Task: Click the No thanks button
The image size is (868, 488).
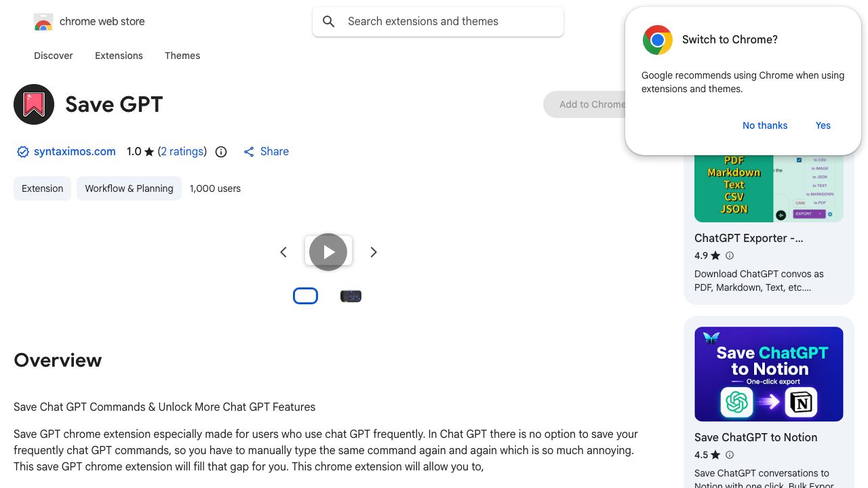Action: [765, 125]
